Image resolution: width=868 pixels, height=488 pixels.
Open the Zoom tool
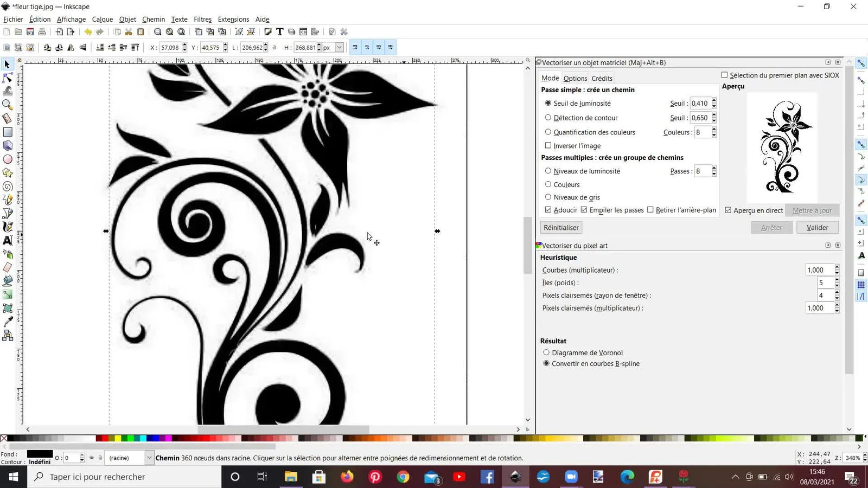coord(8,105)
